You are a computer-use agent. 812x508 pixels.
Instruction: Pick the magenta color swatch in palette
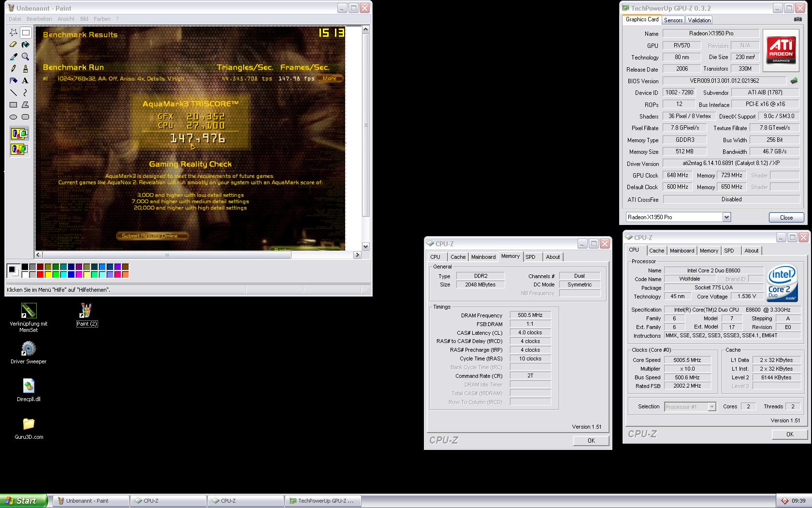[x=79, y=275]
